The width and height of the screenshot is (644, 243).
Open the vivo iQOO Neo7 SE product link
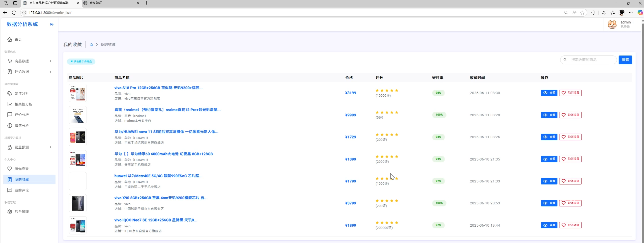click(156, 220)
